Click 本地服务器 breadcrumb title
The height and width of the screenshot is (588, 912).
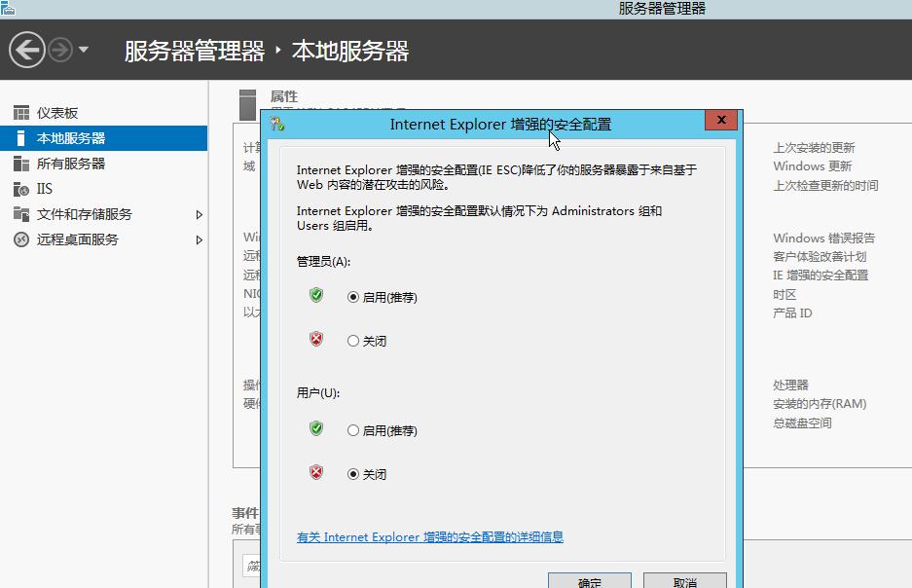click(x=350, y=51)
